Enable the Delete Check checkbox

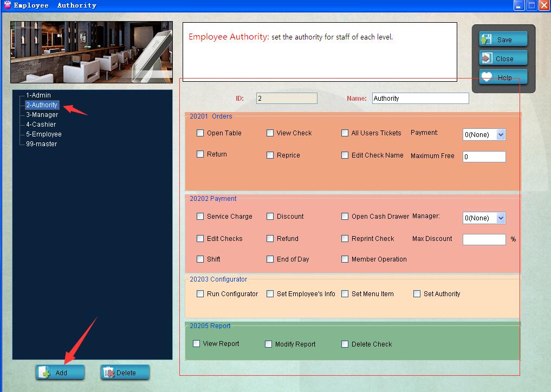[345, 344]
